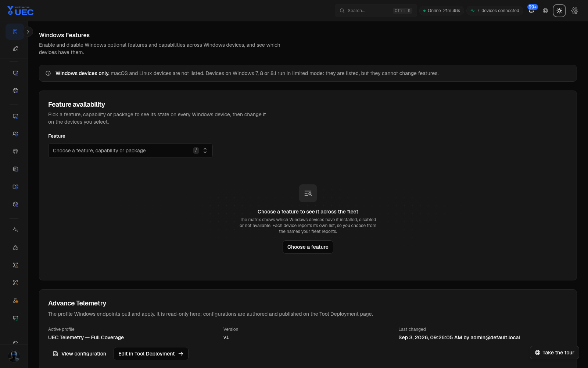Open the shield with green clock sidebar icon
Image resolution: width=588 pixels, height=368 pixels.
(15, 318)
